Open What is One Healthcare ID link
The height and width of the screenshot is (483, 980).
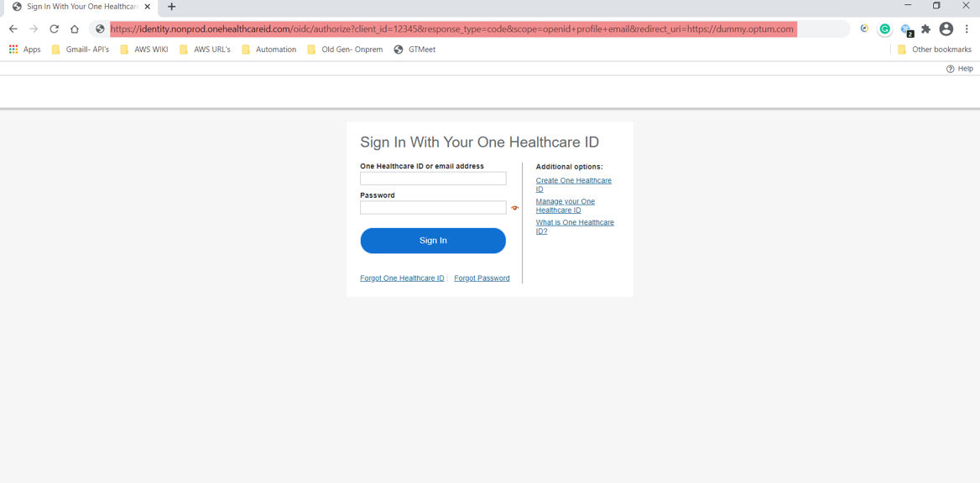click(575, 226)
